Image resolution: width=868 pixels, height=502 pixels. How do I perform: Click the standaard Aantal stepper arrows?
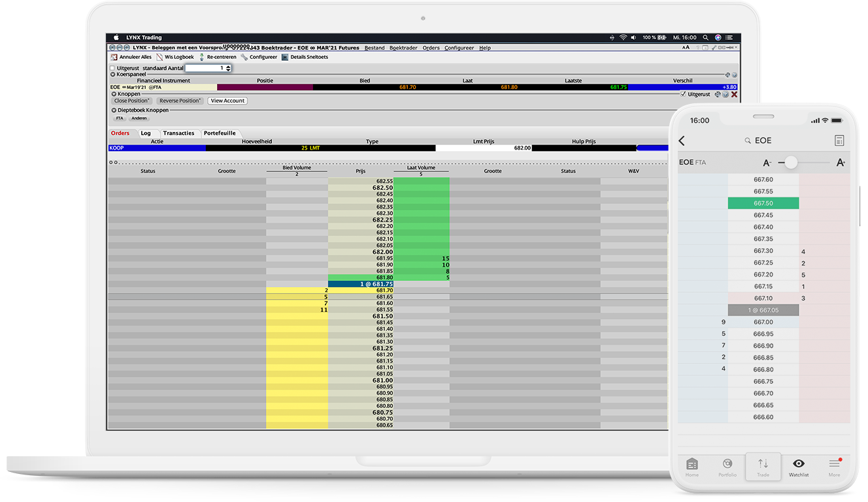[x=228, y=68]
